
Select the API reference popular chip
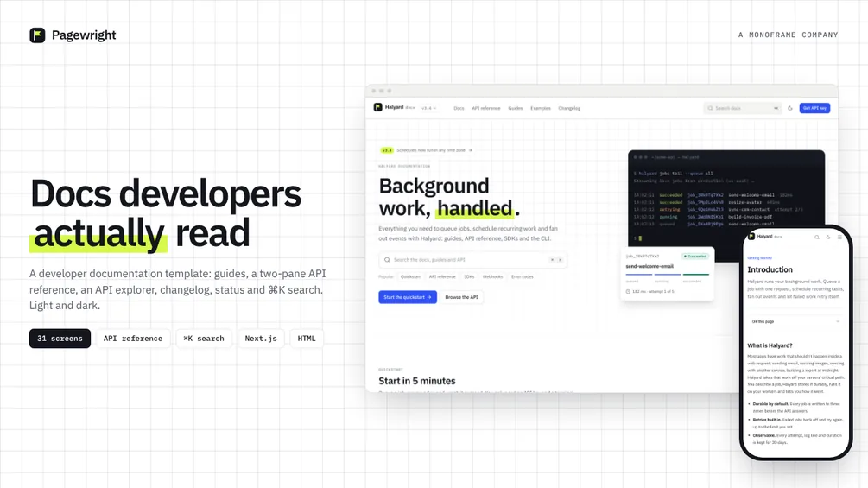point(442,276)
